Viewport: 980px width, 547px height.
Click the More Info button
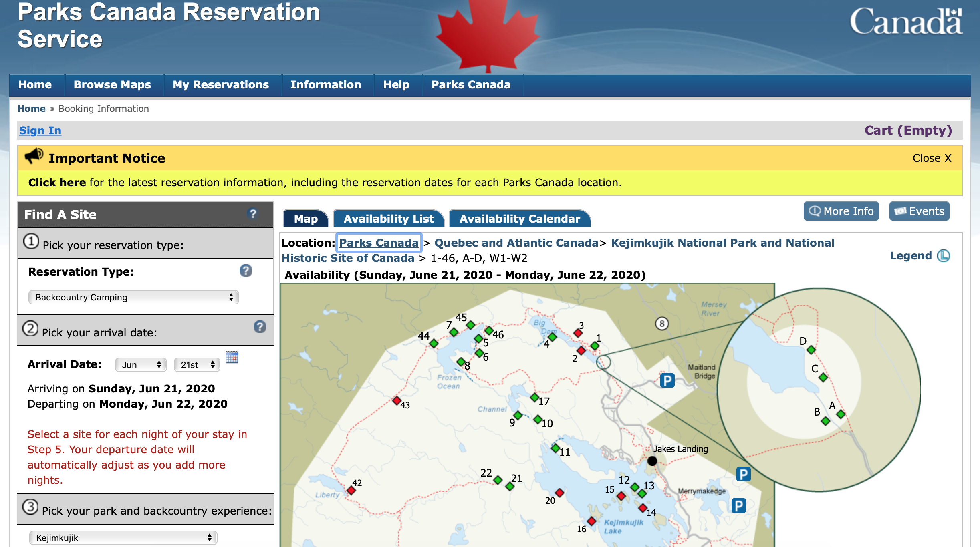pos(841,211)
